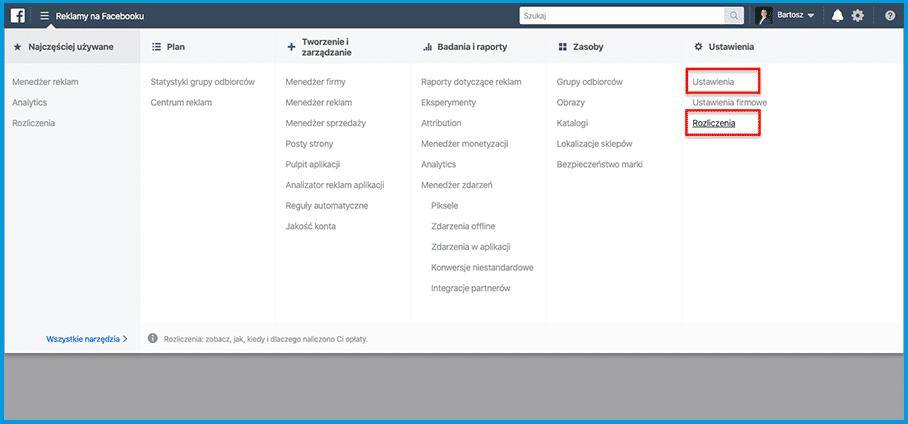Click the Bartosz profile picture
The width and height of the screenshot is (908, 424).
(x=764, y=16)
